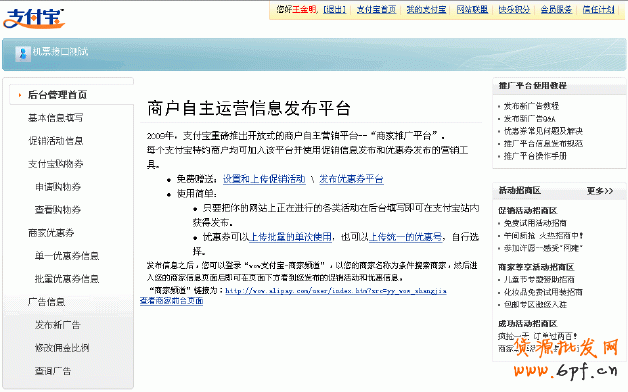Open 发布新广告教程 tutorial link
This screenshot has height=392, width=628.
pos(531,106)
